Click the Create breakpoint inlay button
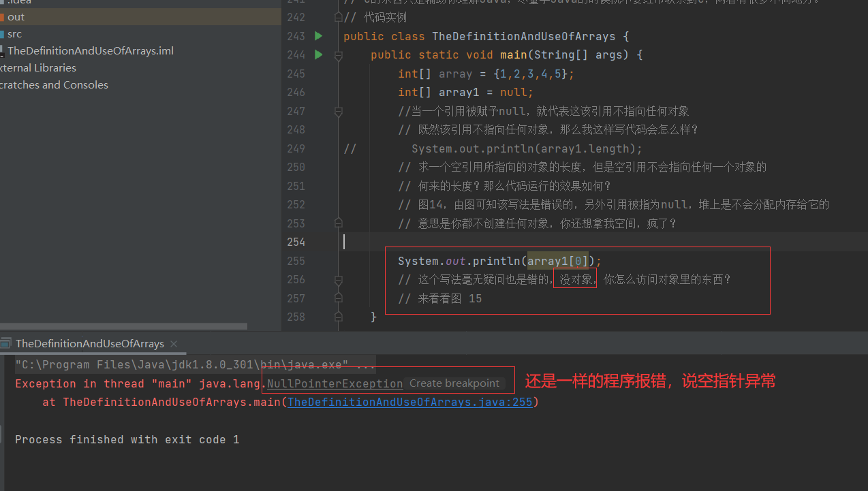This screenshot has height=491, width=868. pyautogui.click(x=454, y=383)
